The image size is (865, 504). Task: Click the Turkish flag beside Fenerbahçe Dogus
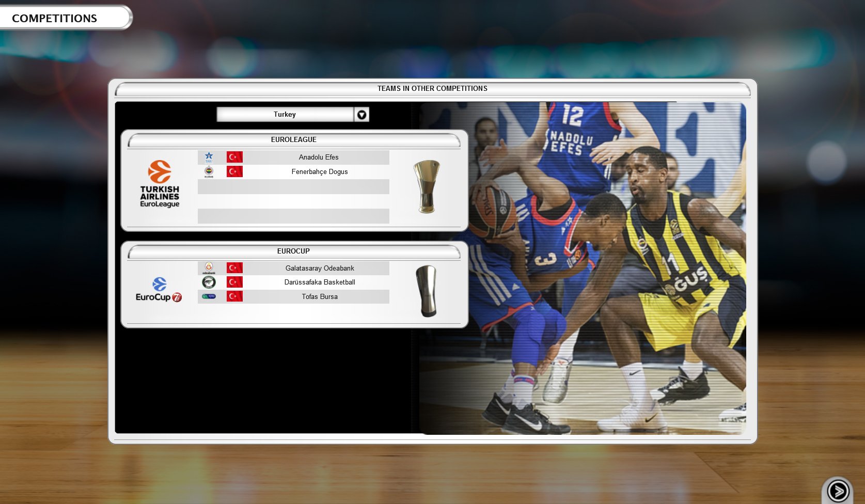[234, 171]
